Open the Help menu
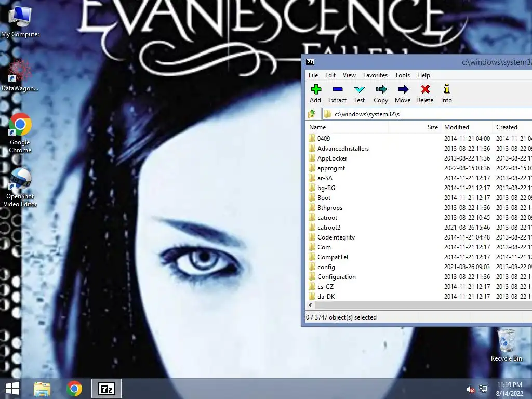The width and height of the screenshot is (532, 399). (423, 75)
